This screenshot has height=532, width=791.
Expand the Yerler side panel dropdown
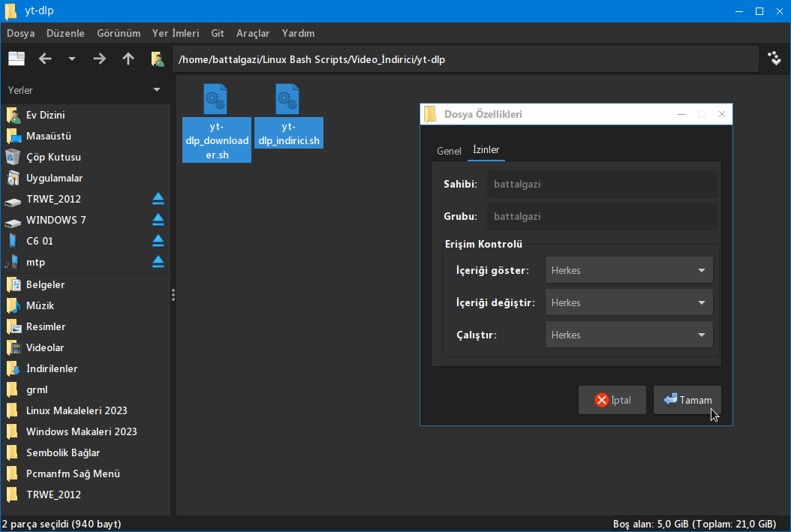point(157,90)
